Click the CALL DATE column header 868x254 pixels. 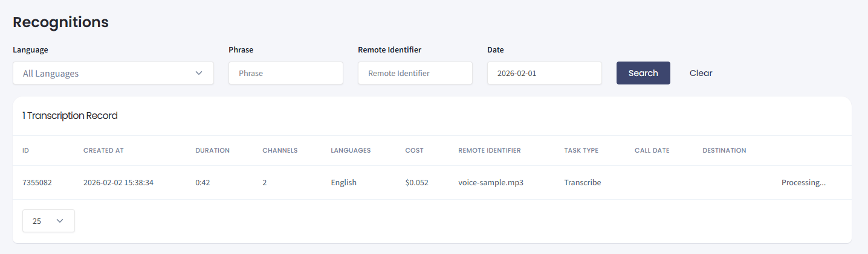652,150
